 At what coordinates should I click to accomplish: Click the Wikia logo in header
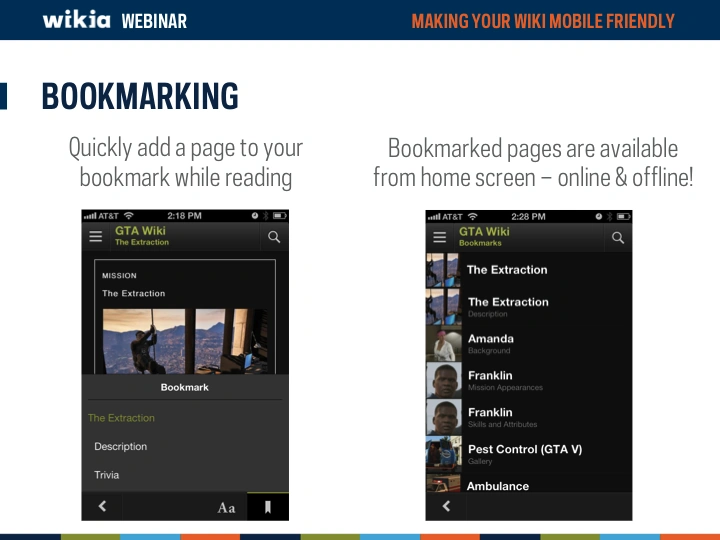[x=77, y=20]
